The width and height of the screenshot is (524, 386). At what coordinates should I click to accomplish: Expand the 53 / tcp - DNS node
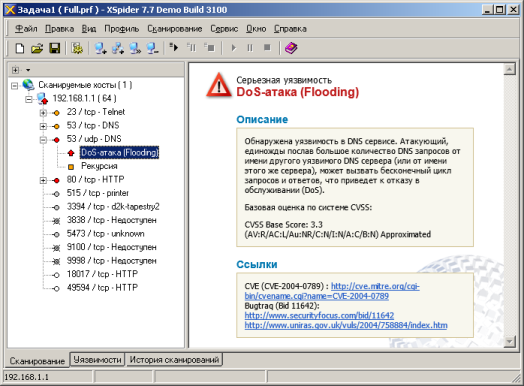[43, 126]
